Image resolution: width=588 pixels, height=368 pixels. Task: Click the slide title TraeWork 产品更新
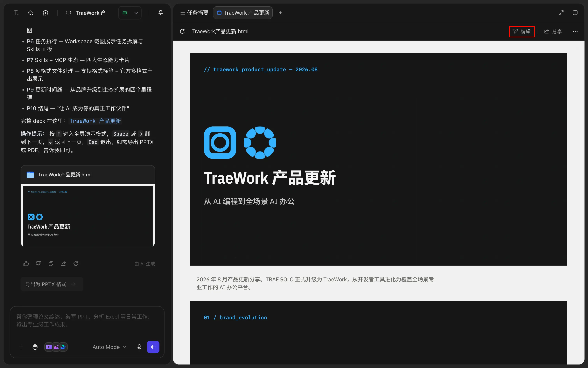click(x=270, y=178)
